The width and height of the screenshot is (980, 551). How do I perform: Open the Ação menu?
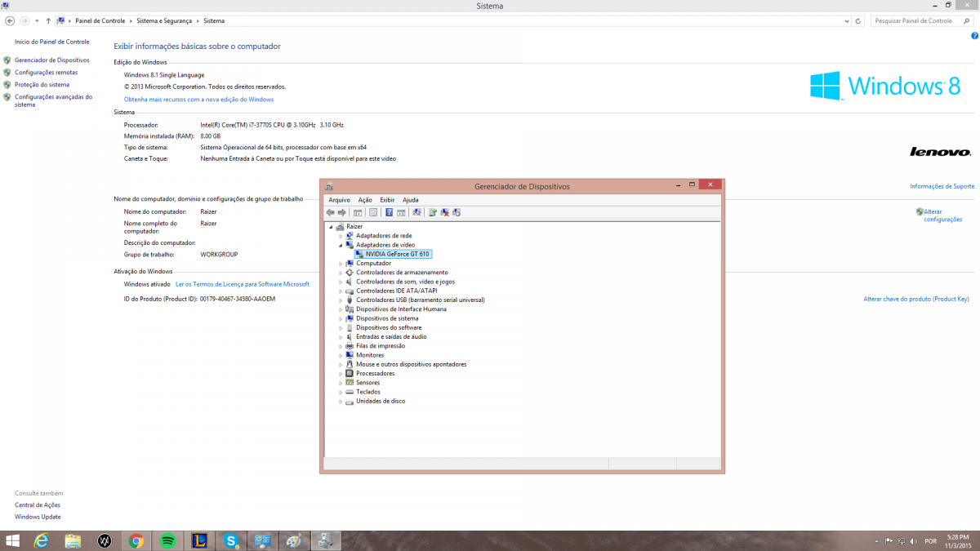365,200
